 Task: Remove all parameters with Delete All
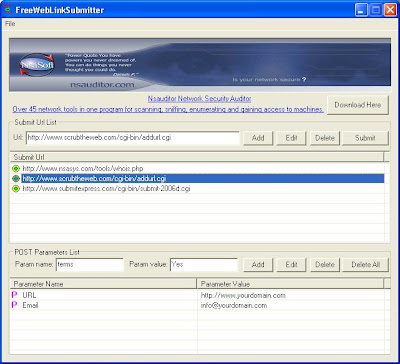(366, 265)
